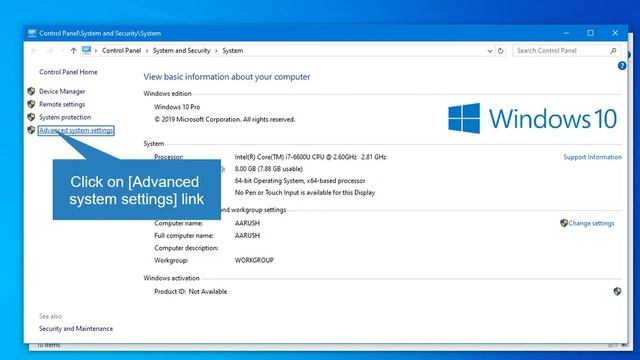Click shield icon beside System protection
The width and height of the screenshot is (640, 360).
coord(31,117)
